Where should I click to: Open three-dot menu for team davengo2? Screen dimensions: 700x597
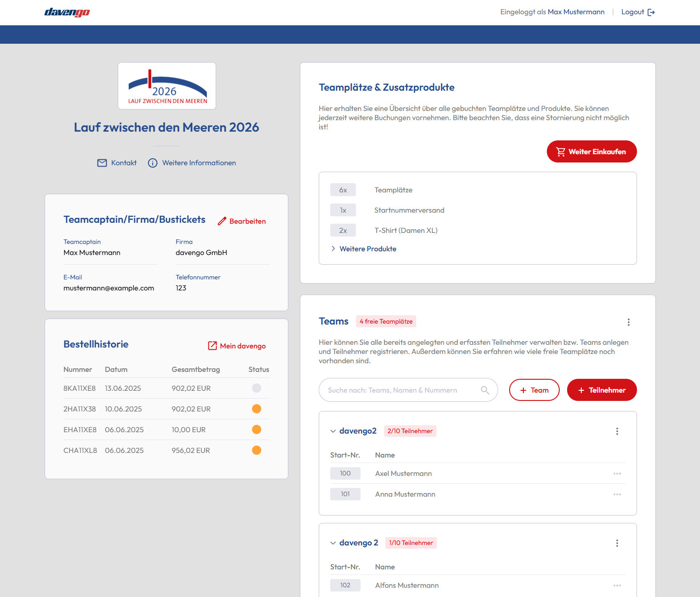click(x=617, y=431)
